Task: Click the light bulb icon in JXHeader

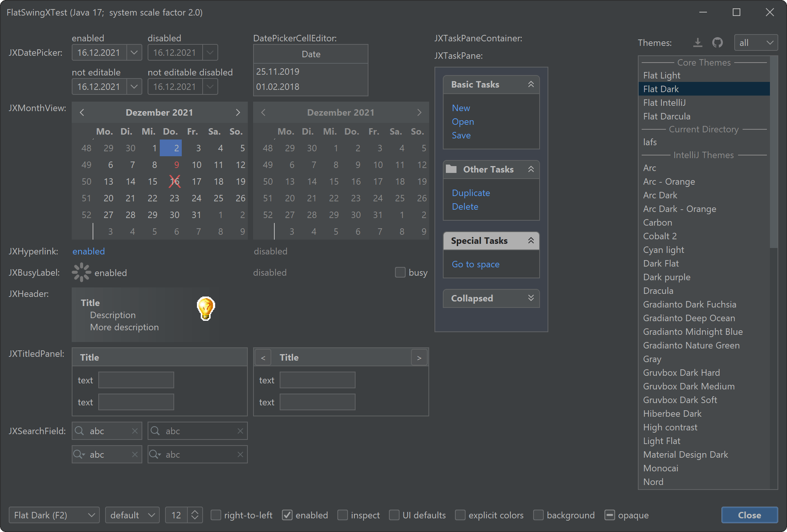Action: coord(206,308)
